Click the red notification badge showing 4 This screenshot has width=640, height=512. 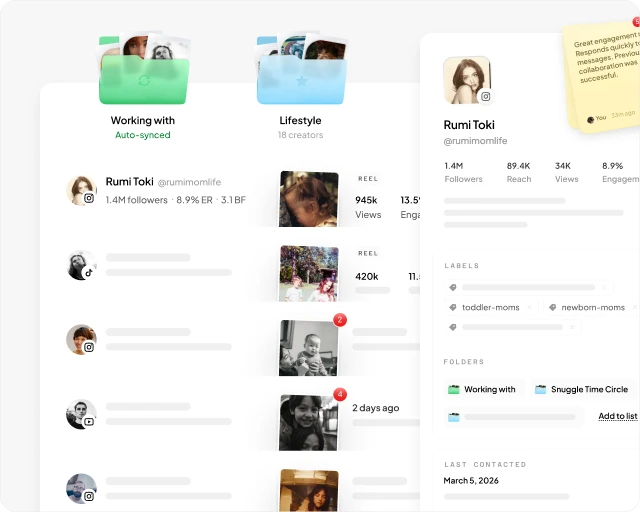pos(340,394)
